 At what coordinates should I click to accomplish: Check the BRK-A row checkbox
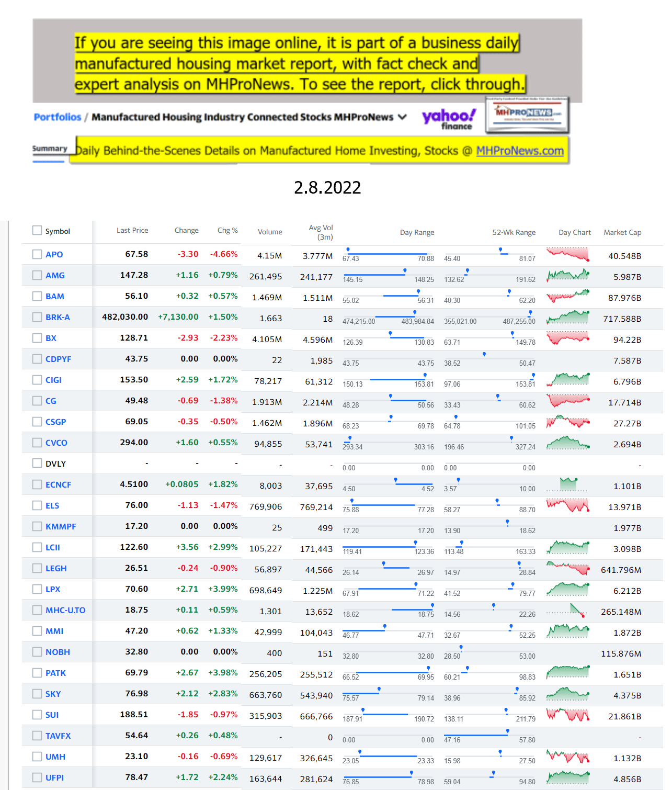37,317
